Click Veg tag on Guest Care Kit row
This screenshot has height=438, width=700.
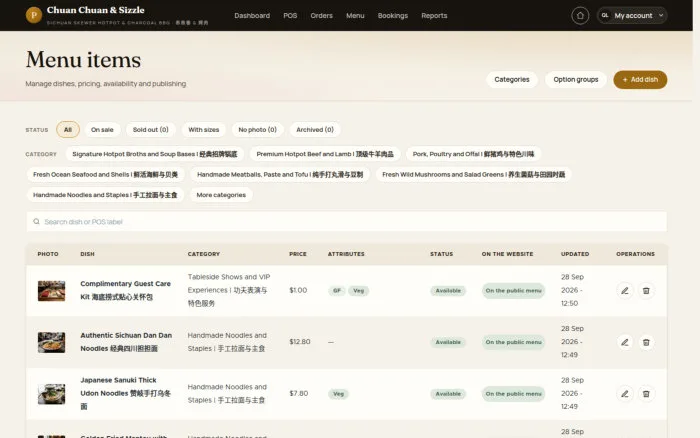pos(358,291)
